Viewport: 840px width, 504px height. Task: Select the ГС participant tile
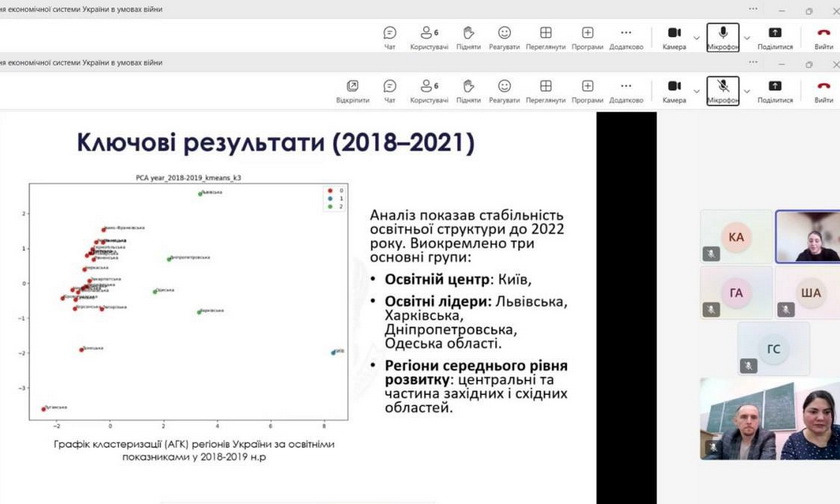tap(773, 348)
